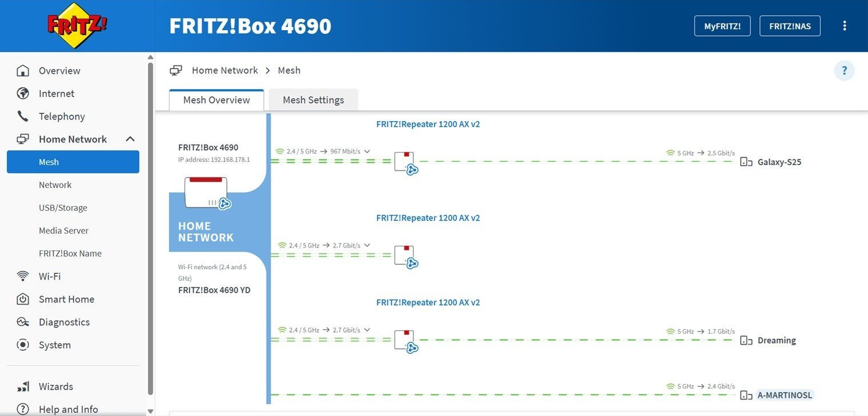Click the sidebar scroll up arrow
868x416 pixels.
pyautogui.click(x=151, y=57)
